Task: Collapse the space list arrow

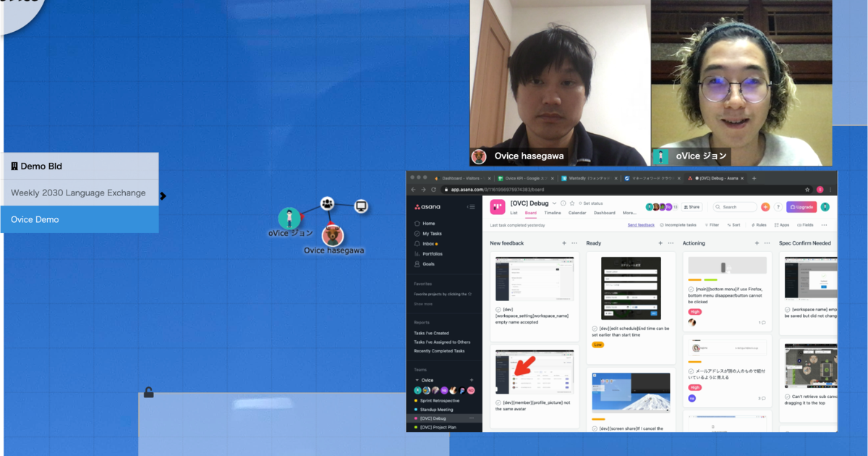Action: pyautogui.click(x=163, y=196)
